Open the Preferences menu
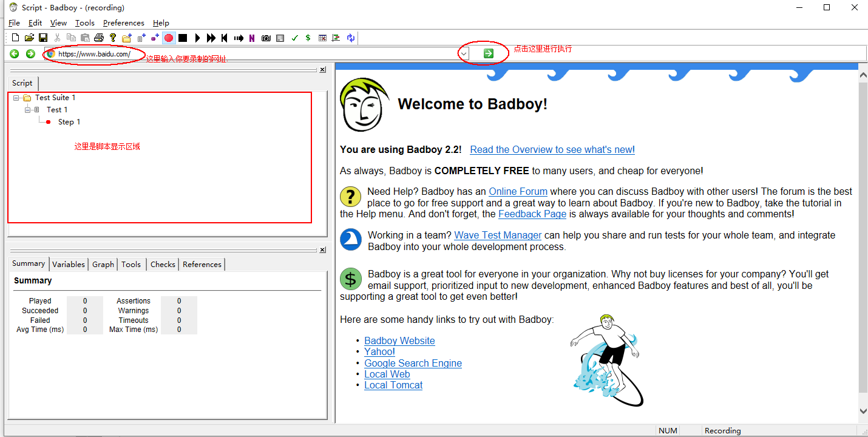The height and width of the screenshot is (437, 868). pos(124,22)
